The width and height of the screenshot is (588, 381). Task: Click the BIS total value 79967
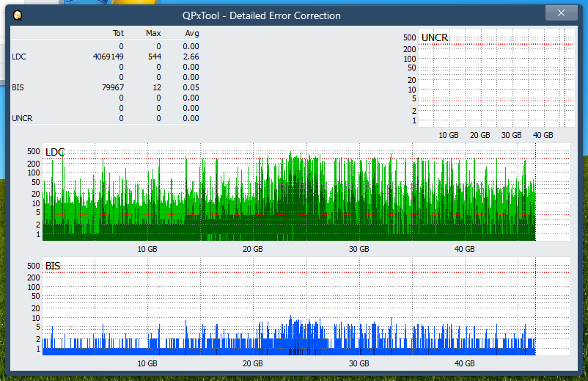point(112,87)
